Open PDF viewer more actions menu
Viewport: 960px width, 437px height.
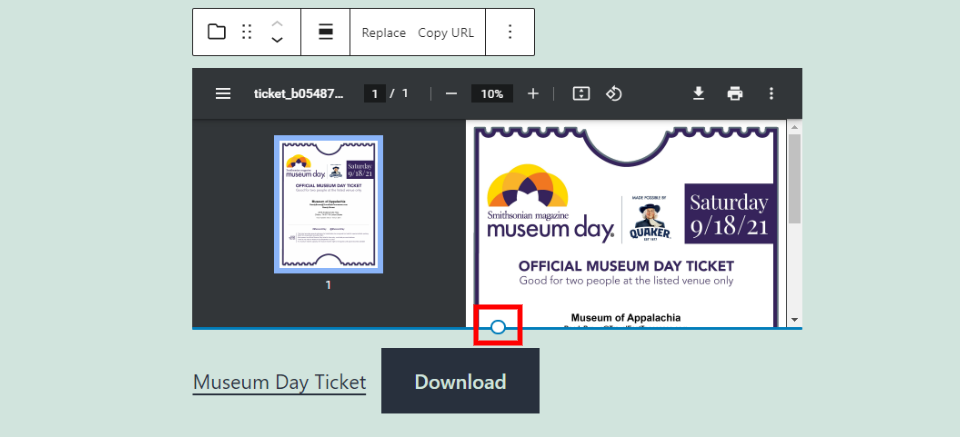point(771,94)
